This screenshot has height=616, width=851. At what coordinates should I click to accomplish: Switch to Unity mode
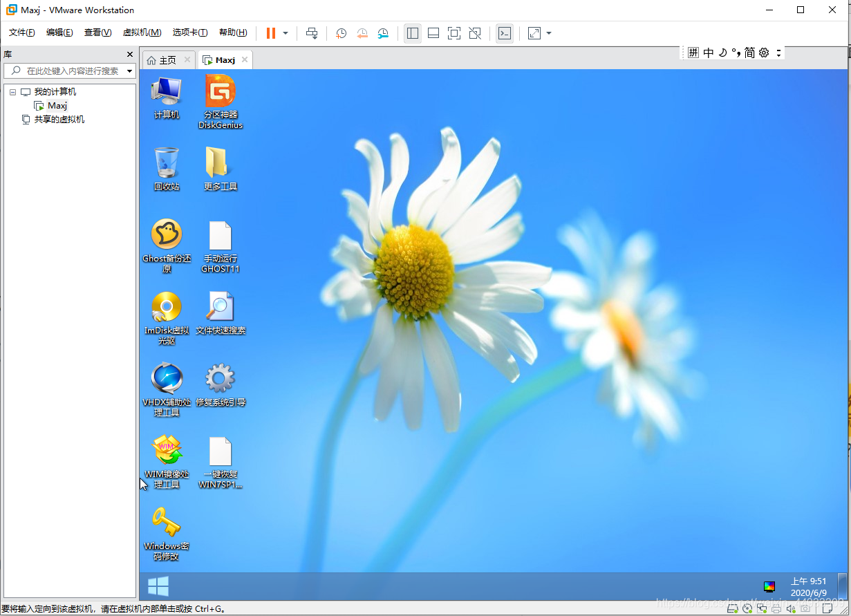pyautogui.click(x=475, y=33)
